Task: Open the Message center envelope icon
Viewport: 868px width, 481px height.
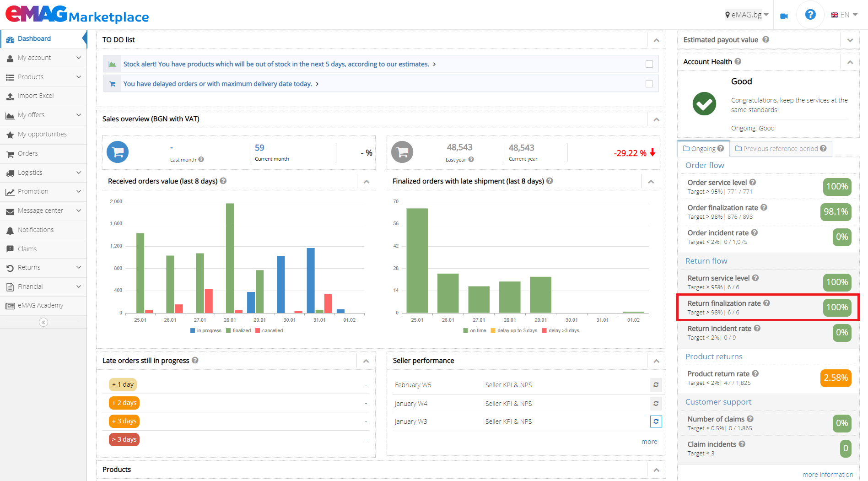Action: [x=10, y=211]
